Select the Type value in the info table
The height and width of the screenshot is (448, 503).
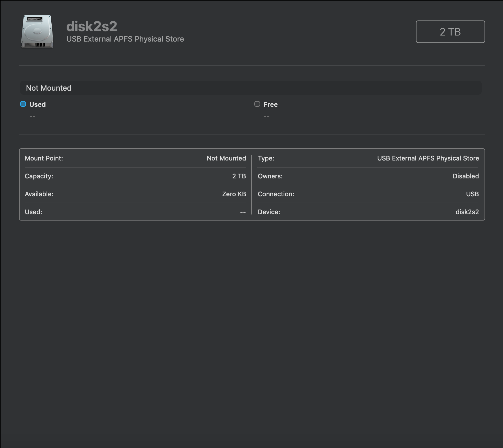tap(428, 158)
